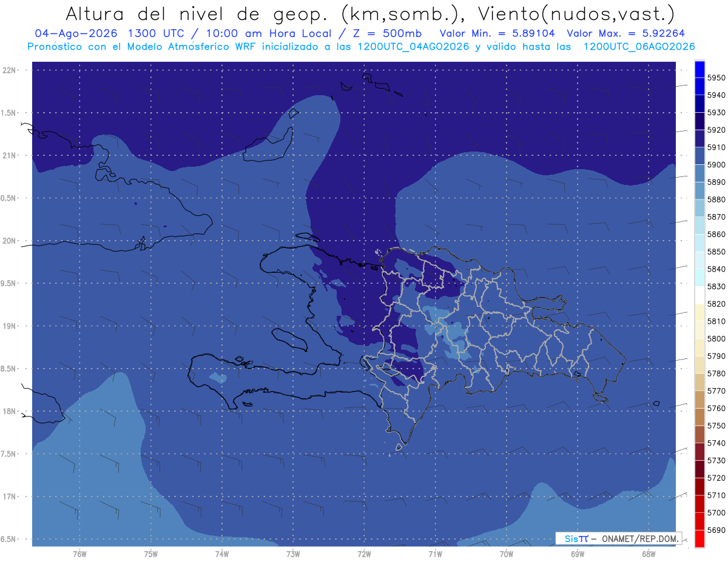The image size is (728, 562).
Task: Click the "7.5N" latitude label
Action: (9, 455)
